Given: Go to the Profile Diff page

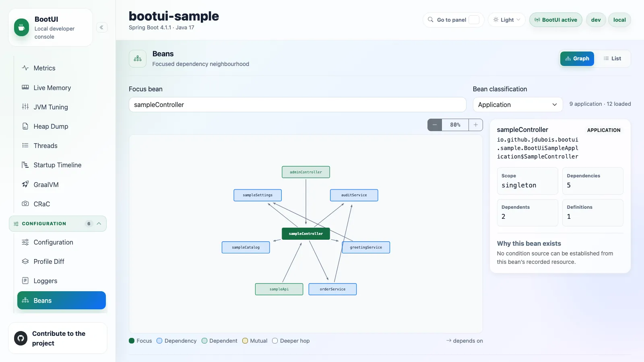Looking at the screenshot, I should pos(62,261).
